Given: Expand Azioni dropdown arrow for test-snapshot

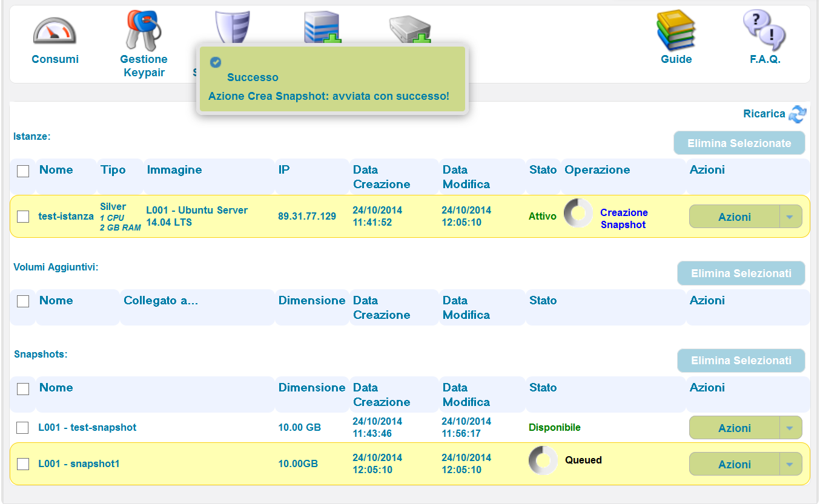Looking at the screenshot, I should click(x=790, y=428).
